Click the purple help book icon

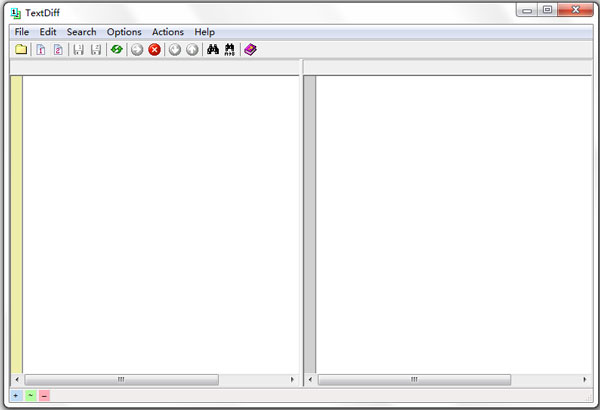pos(250,50)
